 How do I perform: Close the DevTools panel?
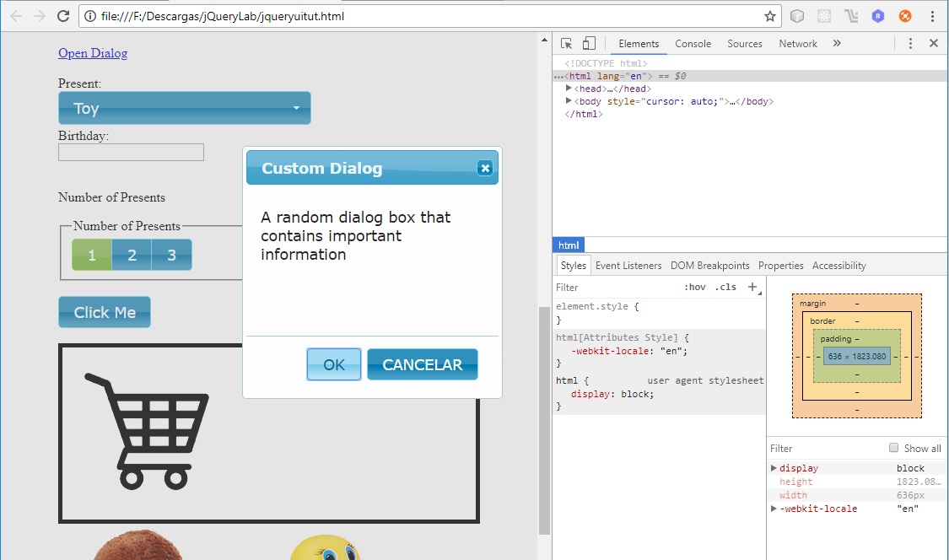tap(933, 44)
